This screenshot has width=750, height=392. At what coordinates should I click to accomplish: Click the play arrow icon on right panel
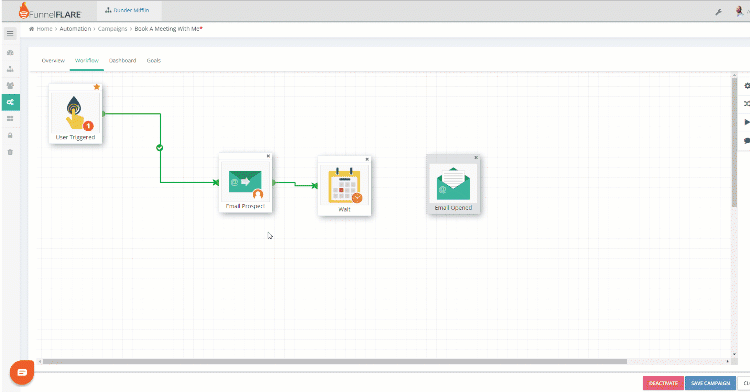pyautogui.click(x=747, y=122)
